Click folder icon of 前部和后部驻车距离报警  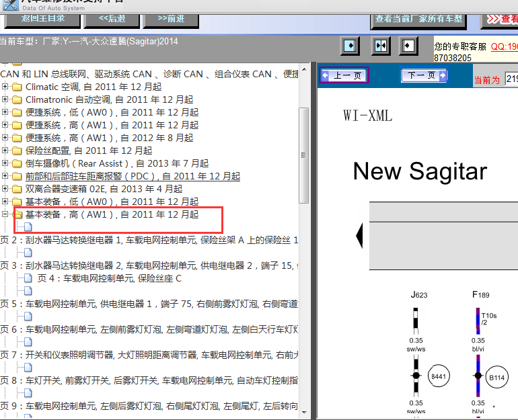click(x=17, y=177)
